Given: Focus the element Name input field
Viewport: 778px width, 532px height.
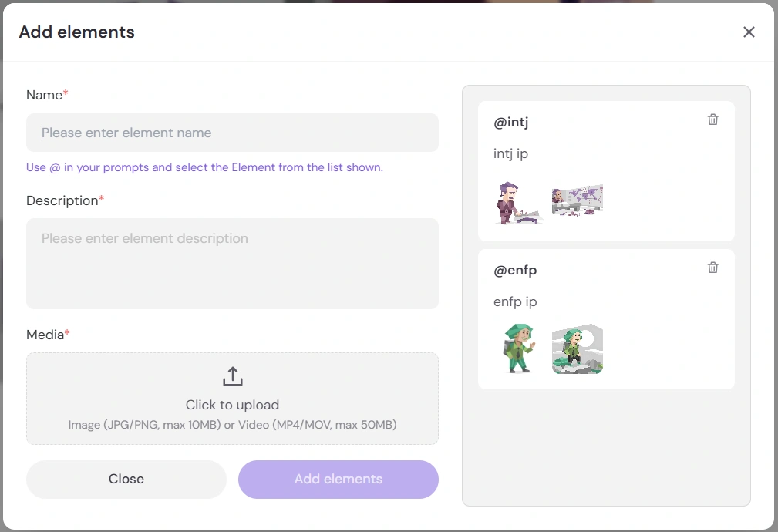Looking at the screenshot, I should [x=232, y=133].
